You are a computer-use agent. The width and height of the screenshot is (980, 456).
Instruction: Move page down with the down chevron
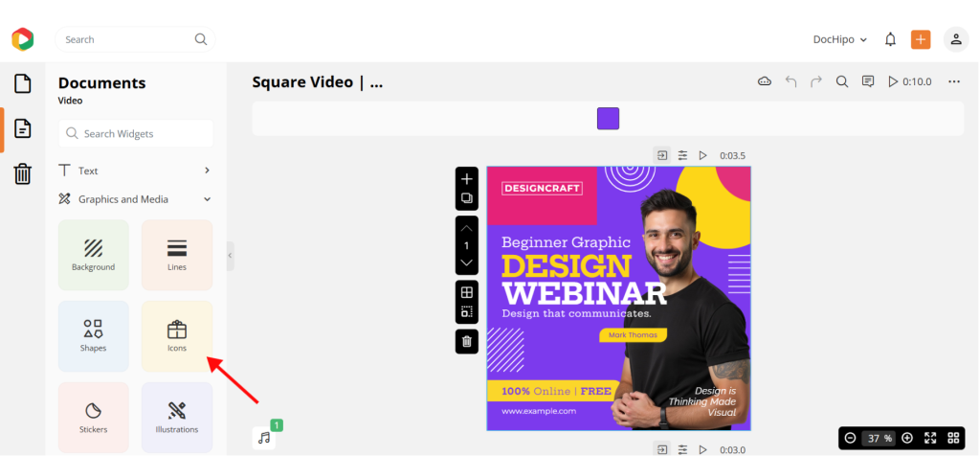click(x=466, y=262)
